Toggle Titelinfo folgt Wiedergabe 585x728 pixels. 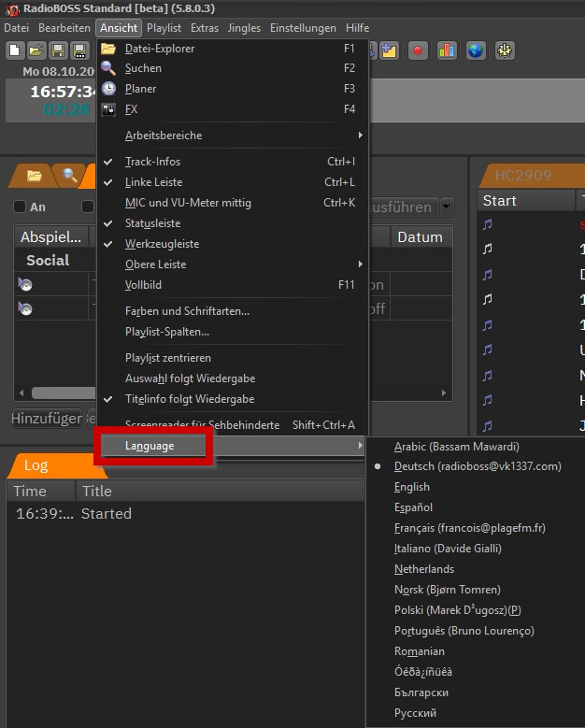click(233, 399)
